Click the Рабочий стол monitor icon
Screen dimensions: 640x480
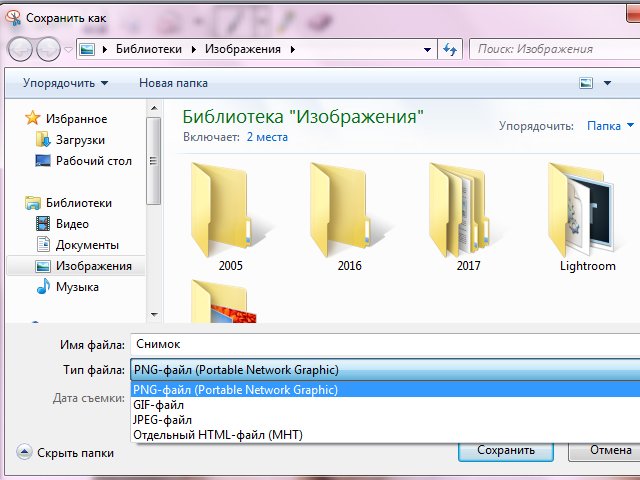pos(43,160)
